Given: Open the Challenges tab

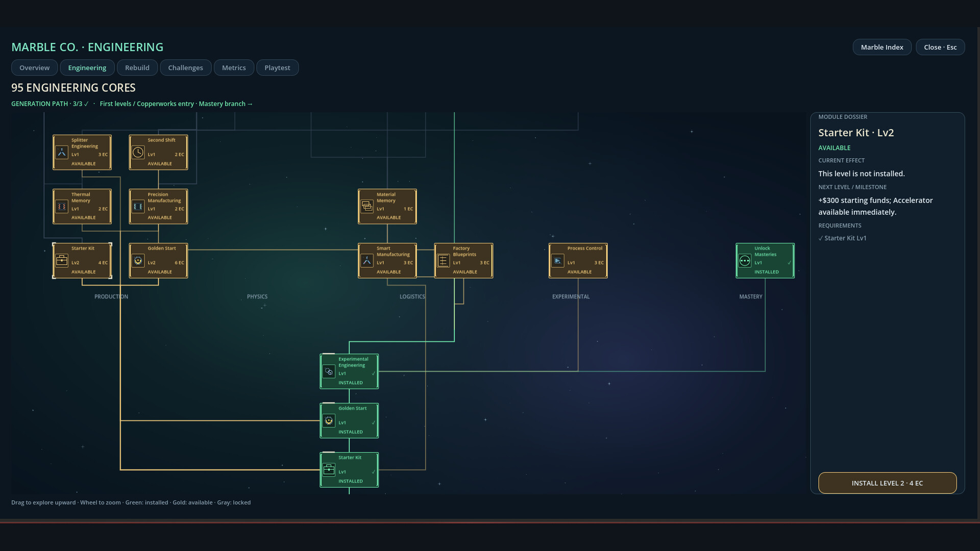Looking at the screenshot, I should click(x=185, y=67).
